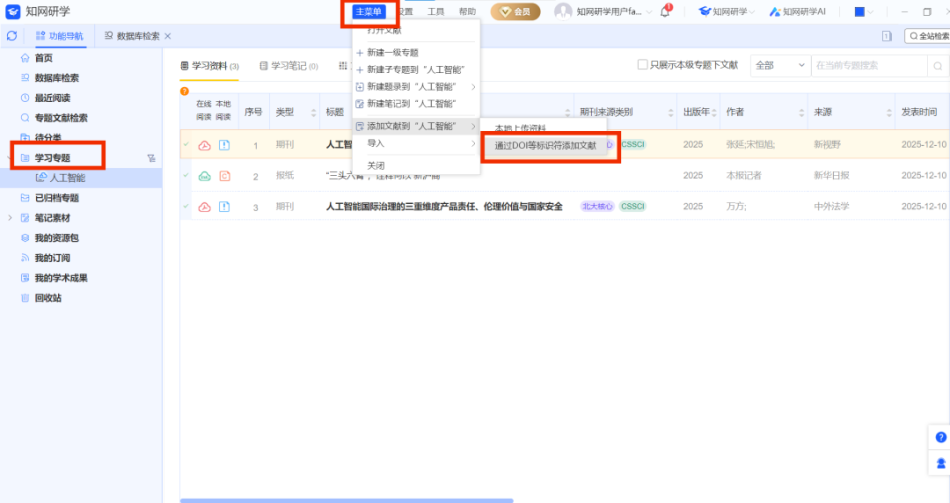Click the refresh icon left of 功能导航
Viewport: 950px width, 503px height.
(x=12, y=36)
